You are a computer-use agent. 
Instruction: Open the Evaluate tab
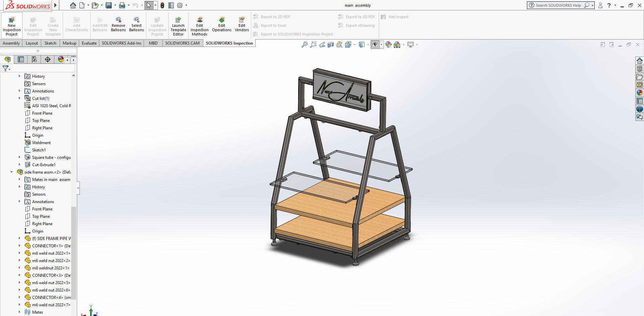click(x=89, y=43)
